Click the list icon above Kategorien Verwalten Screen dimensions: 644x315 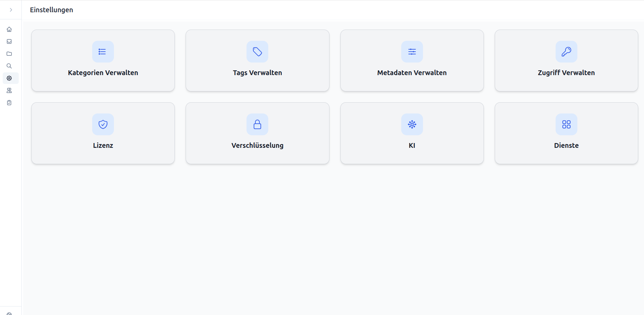pos(103,52)
